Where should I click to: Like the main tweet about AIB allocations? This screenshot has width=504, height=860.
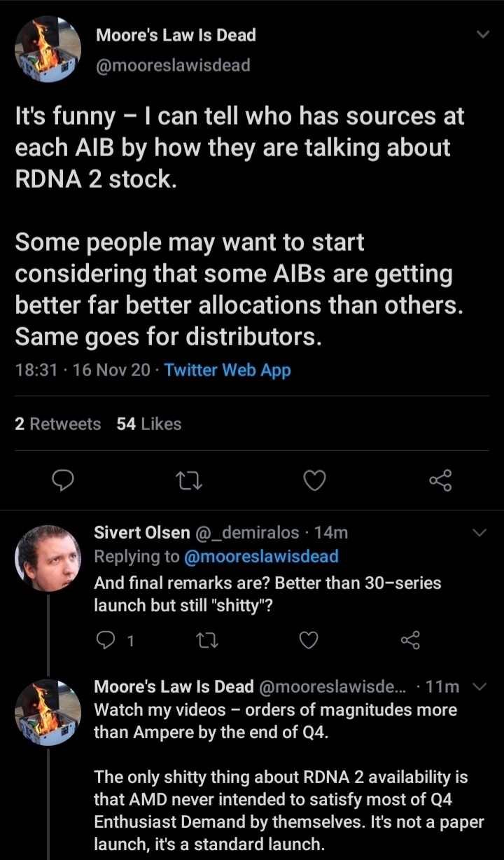pyautogui.click(x=314, y=480)
